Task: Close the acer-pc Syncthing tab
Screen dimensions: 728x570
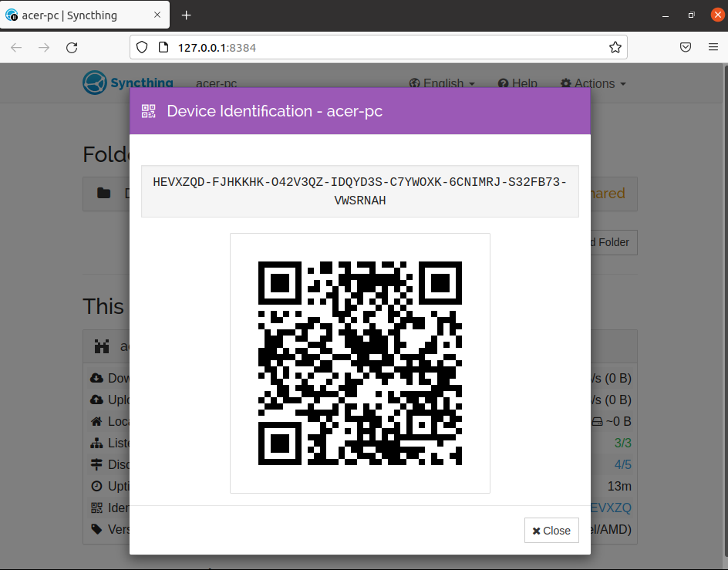Action: pos(157,15)
